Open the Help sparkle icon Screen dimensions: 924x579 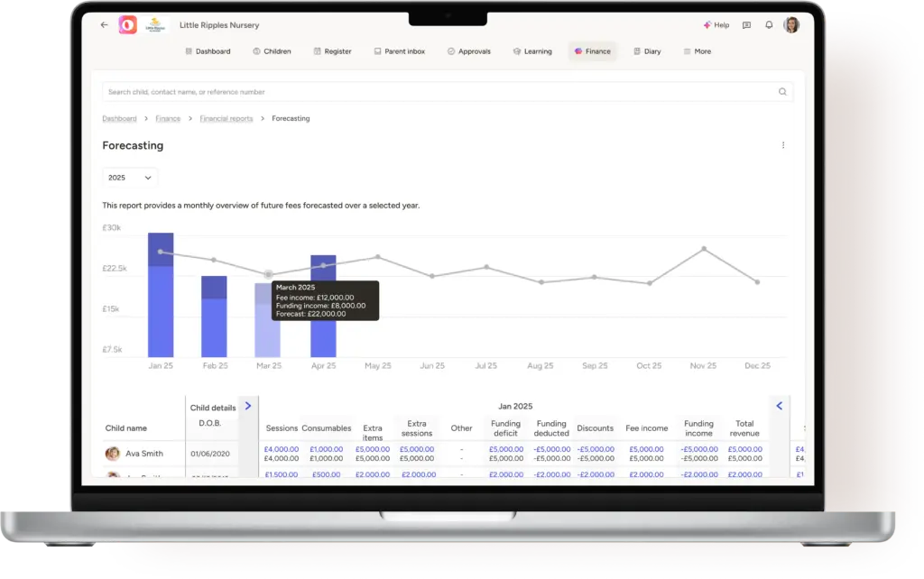[x=707, y=25]
